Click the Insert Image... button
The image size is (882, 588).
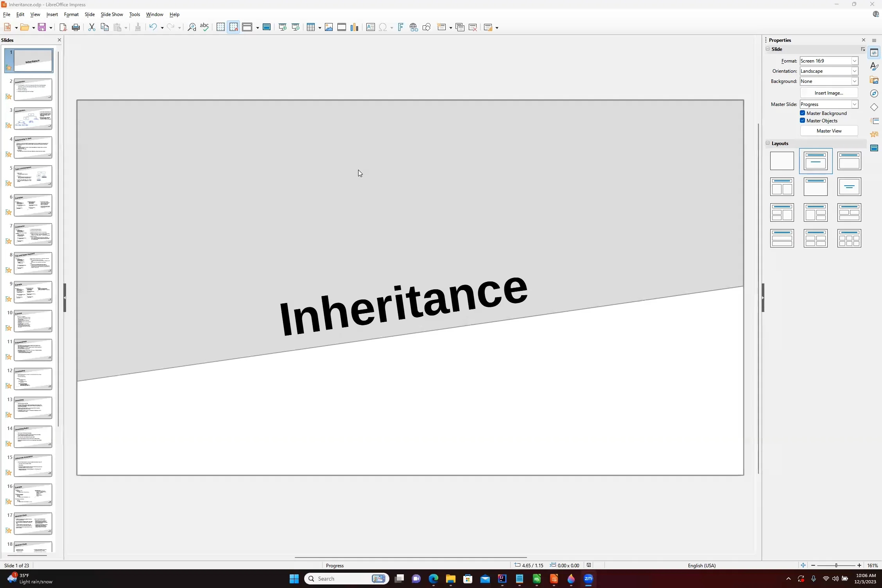(829, 93)
